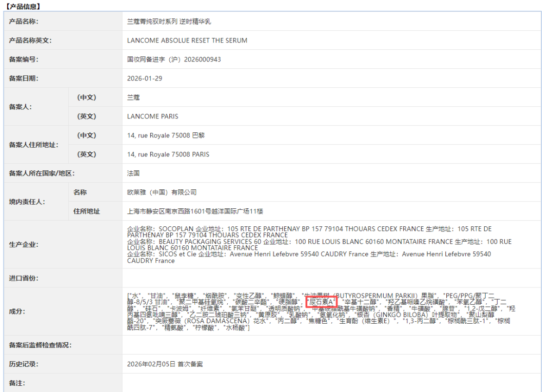
Task: Click the 备注 row label
Action: click(x=16, y=383)
